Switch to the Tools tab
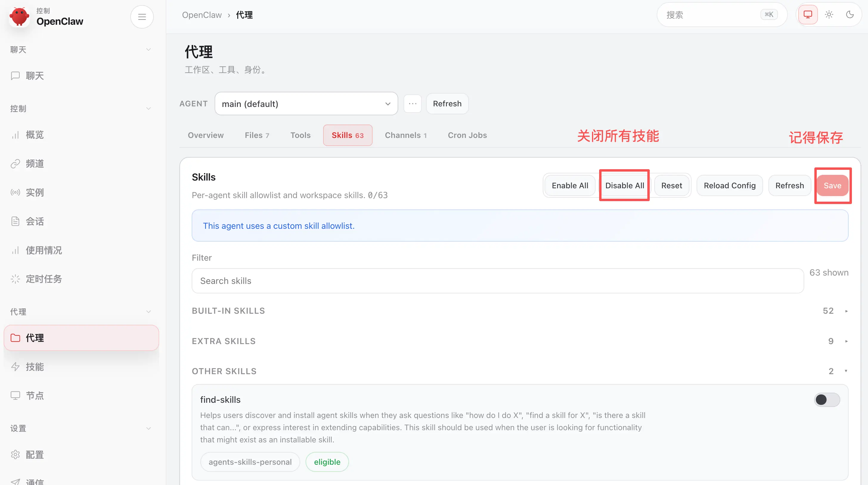868x485 pixels. point(300,135)
